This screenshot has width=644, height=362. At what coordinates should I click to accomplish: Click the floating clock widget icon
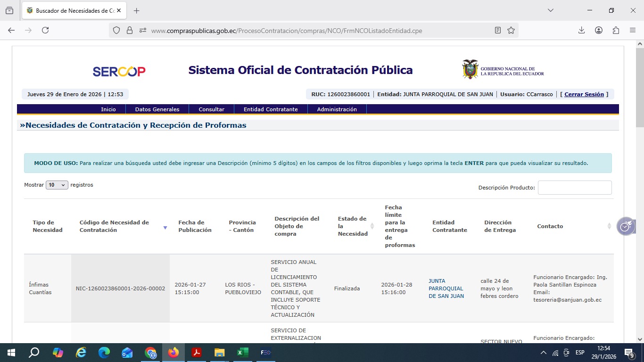[625, 226]
